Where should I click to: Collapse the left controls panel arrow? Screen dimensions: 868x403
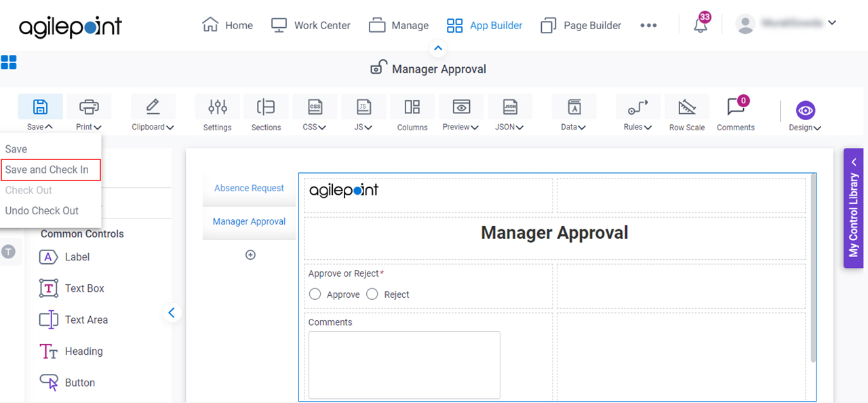pyautogui.click(x=172, y=313)
